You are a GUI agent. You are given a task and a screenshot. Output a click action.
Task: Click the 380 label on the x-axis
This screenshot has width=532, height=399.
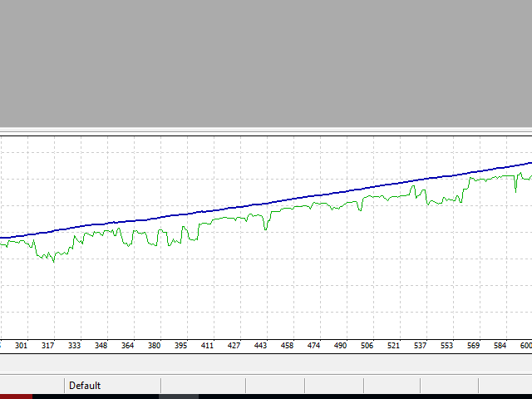point(154,345)
